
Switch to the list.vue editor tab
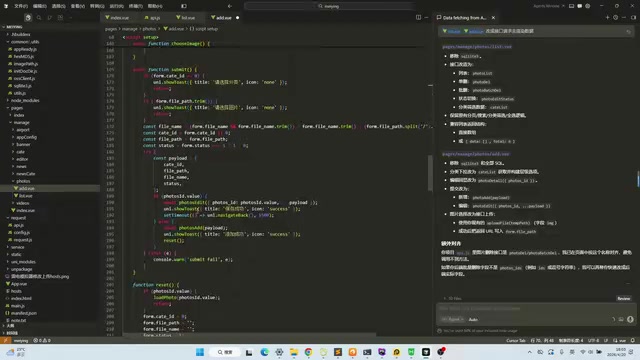[186, 18]
